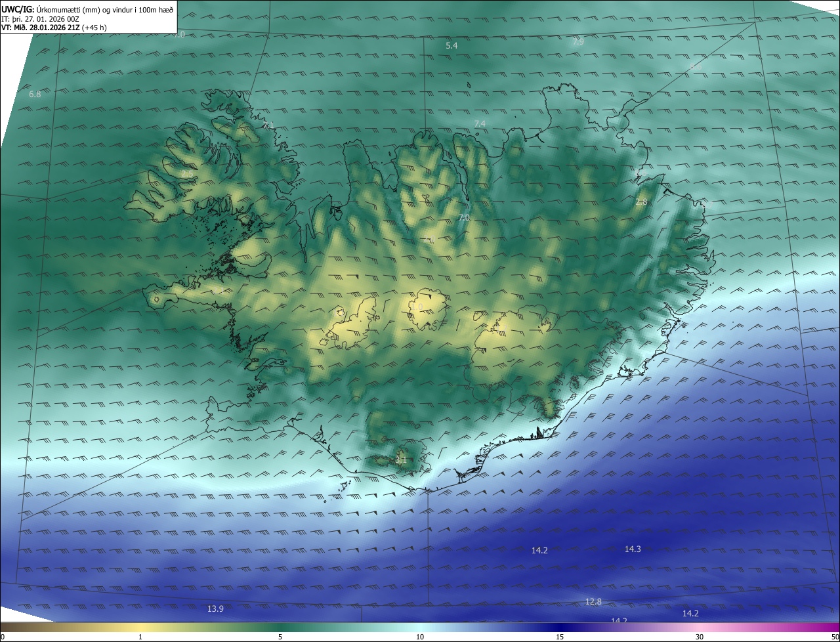Click the VT valid time line 28.01.2026 21Z
Image resolution: width=840 pixels, height=642 pixels.
(54, 28)
